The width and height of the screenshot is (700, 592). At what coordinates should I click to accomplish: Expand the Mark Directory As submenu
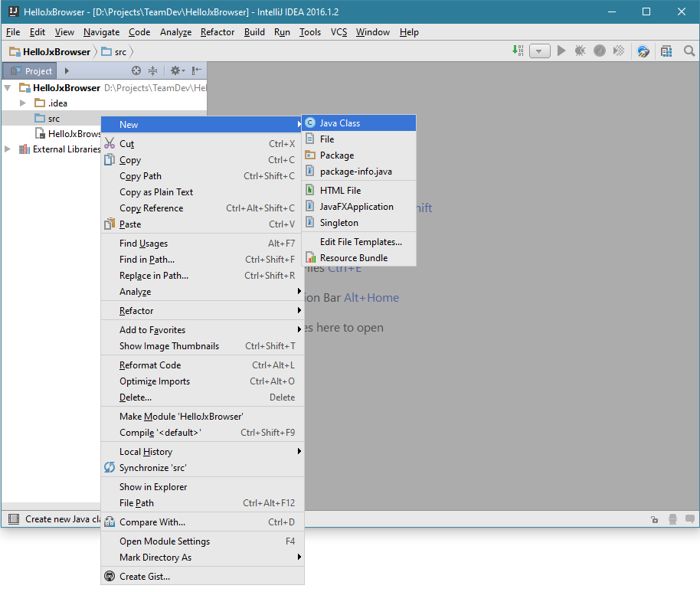pyautogui.click(x=299, y=557)
